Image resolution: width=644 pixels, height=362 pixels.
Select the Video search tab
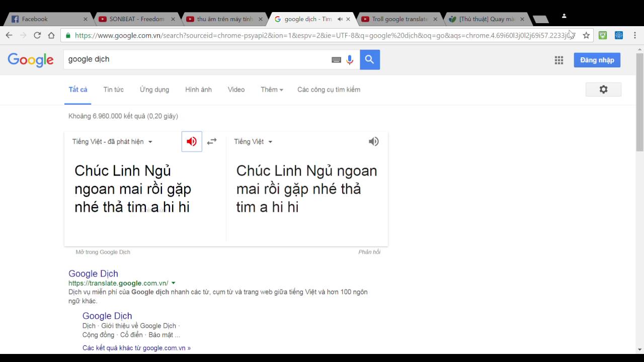pos(236,89)
